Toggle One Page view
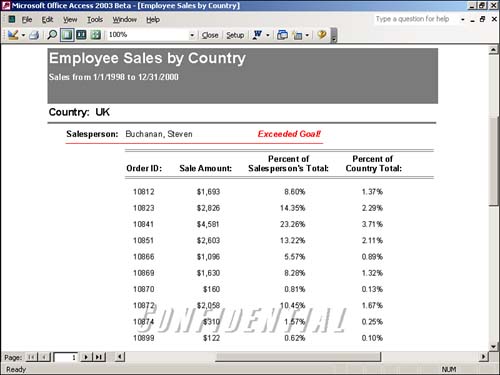The width and height of the screenshot is (500, 375). (67, 35)
